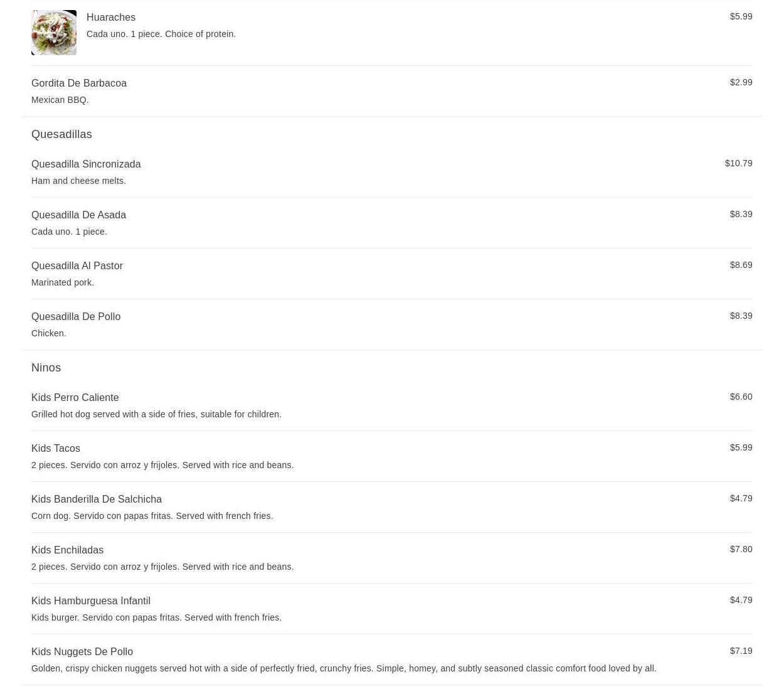Image resolution: width=784 pixels, height=689 pixels.
Task: Select Kids Hamburguesa Infantil
Action: tap(391, 609)
